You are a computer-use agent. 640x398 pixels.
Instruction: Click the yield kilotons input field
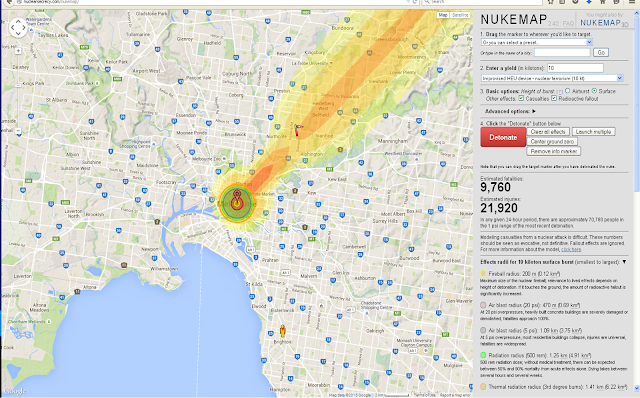pyautogui.click(x=575, y=68)
